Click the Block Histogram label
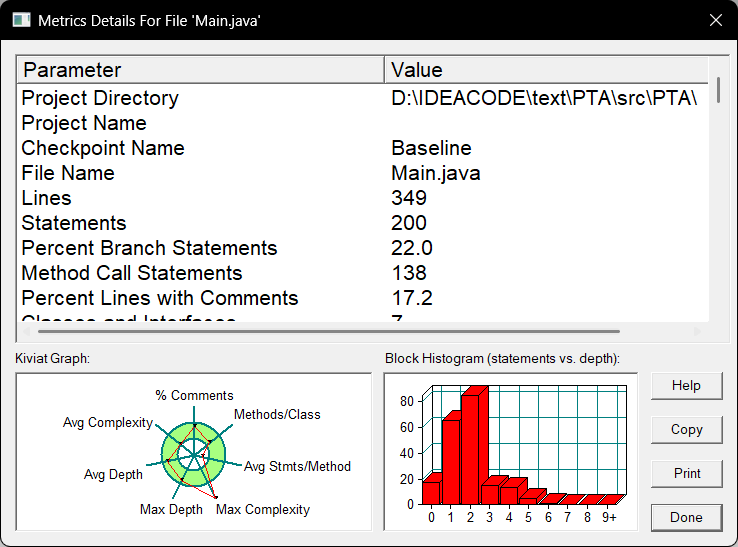This screenshot has height=547, width=738. point(502,359)
